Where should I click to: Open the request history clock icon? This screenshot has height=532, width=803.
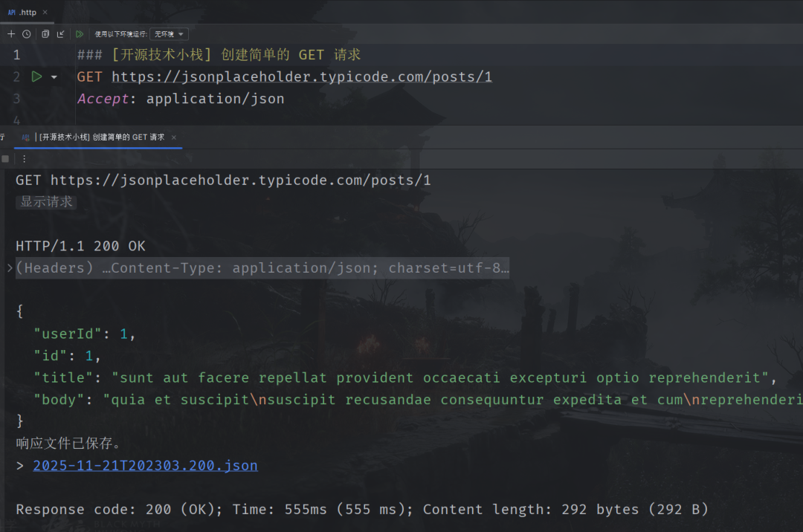pos(27,34)
